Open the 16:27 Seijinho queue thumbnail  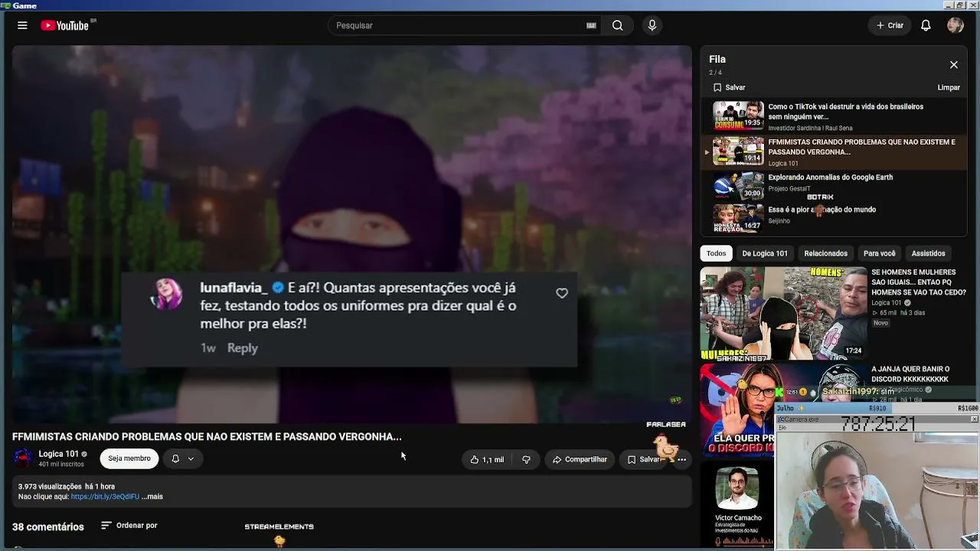tap(738, 217)
